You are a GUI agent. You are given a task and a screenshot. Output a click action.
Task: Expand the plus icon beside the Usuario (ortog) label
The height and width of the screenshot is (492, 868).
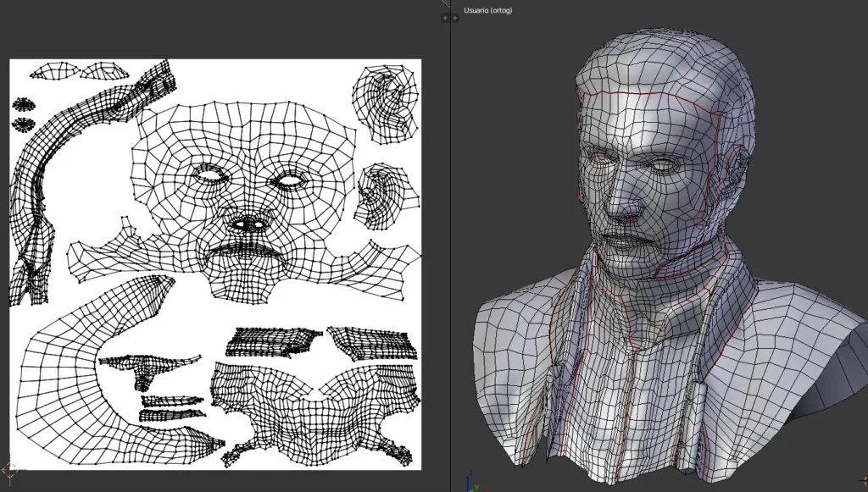[x=455, y=18]
